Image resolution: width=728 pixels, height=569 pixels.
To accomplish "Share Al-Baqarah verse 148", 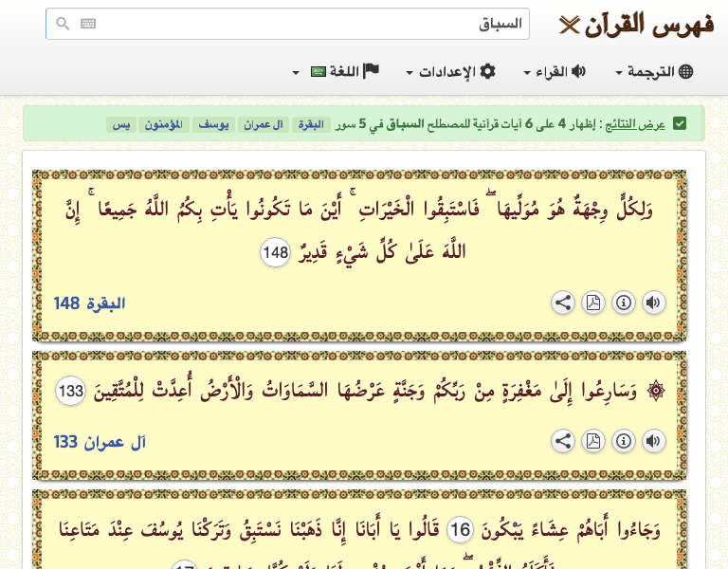I will (x=562, y=303).
